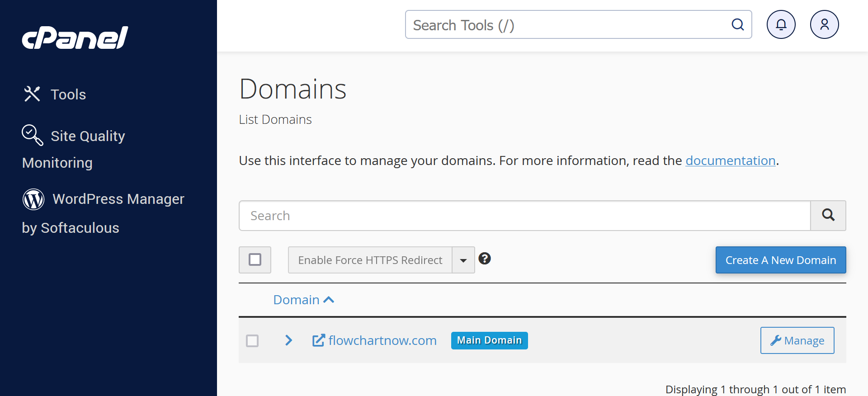Screen dimensions: 868x396
Task: Open WordPress Manager by Softaculous
Action: 103,212
